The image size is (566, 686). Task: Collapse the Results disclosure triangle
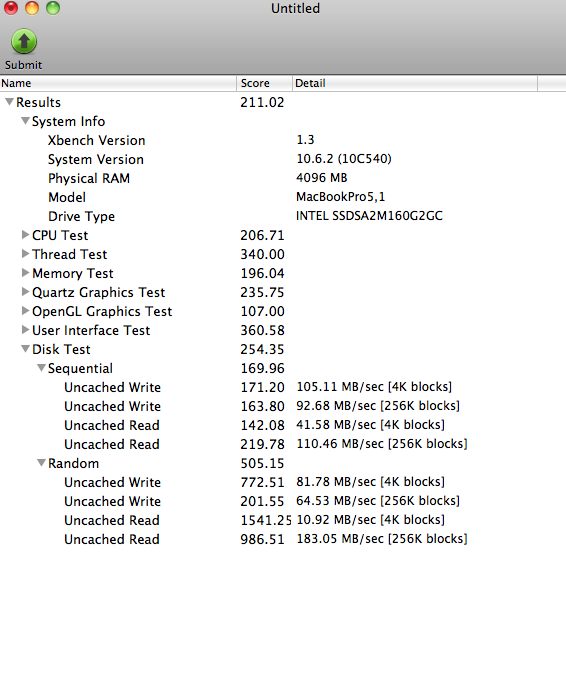tap(9, 102)
